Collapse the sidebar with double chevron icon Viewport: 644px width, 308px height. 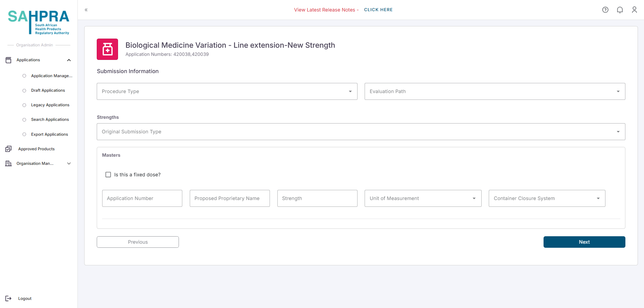pos(86,10)
